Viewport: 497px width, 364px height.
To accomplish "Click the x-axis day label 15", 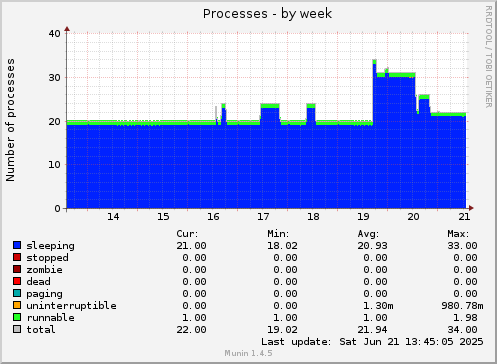I will (163, 217).
